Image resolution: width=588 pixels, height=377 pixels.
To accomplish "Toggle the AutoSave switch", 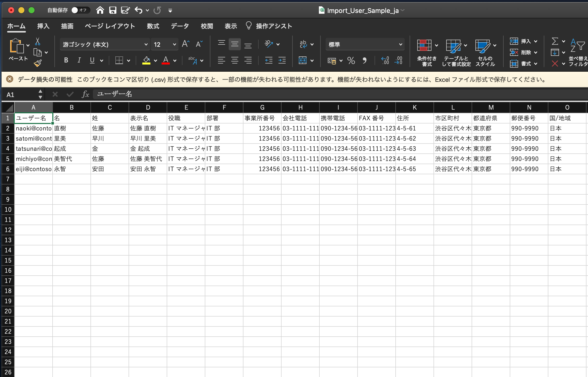I will coord(80,10).
